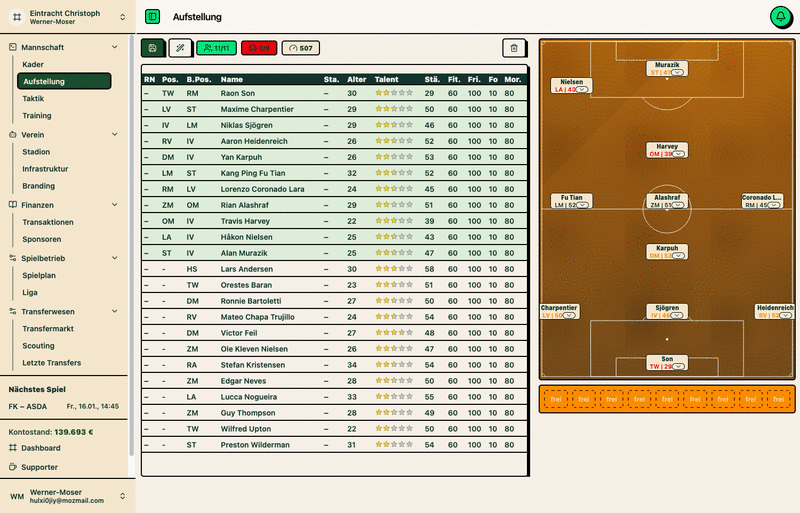Select player row Orestes Baran
Image resolution: width=800 pixels, height=513 pixels.
[334, 285]
